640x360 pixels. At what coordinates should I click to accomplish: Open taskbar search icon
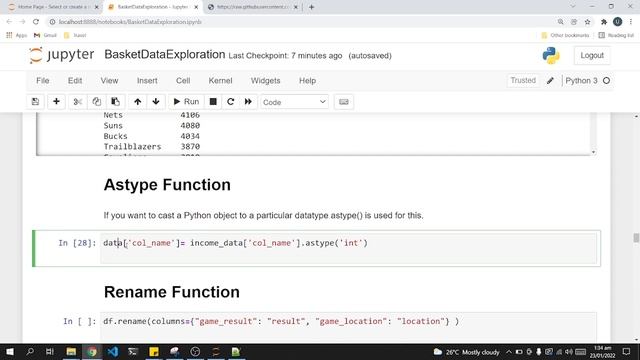pyautogui.click(x=30, y=351)
